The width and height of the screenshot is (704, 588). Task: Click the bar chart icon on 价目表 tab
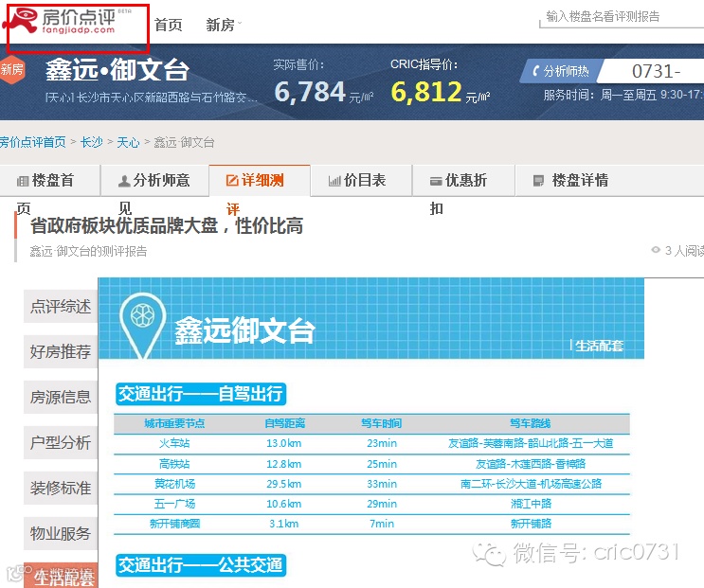[334, 181]
